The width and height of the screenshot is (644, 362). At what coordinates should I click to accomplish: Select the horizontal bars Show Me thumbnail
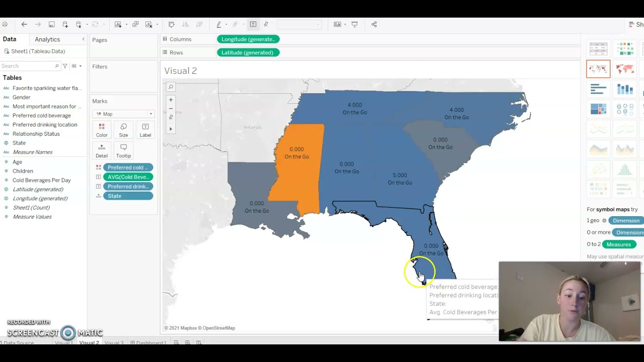598,89
